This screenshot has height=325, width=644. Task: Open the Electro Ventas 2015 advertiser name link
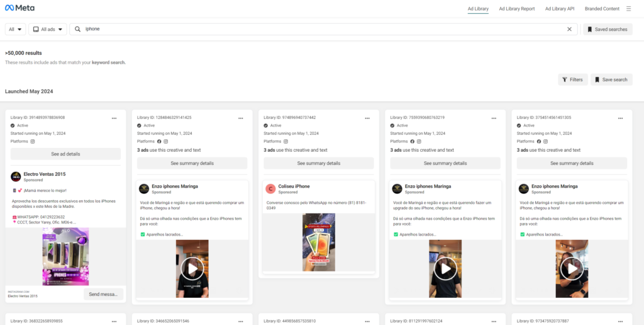pyautogui.click(x=45, y=174)
